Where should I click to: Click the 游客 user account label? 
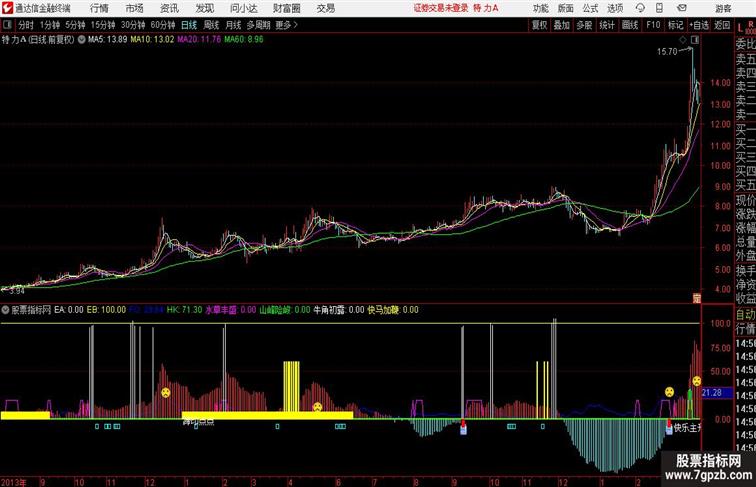pyautogui.click(x=723, y=8)
